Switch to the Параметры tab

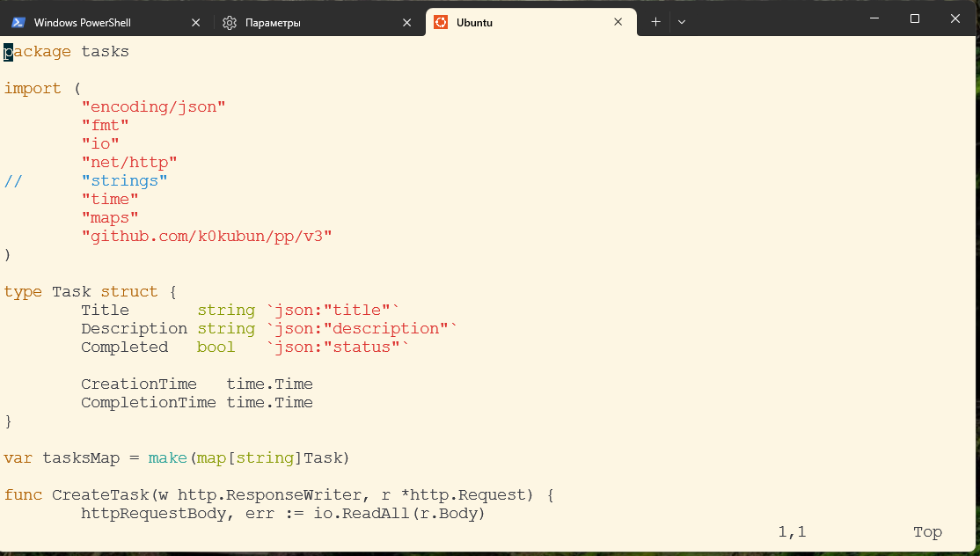click(x=273, y=23)
